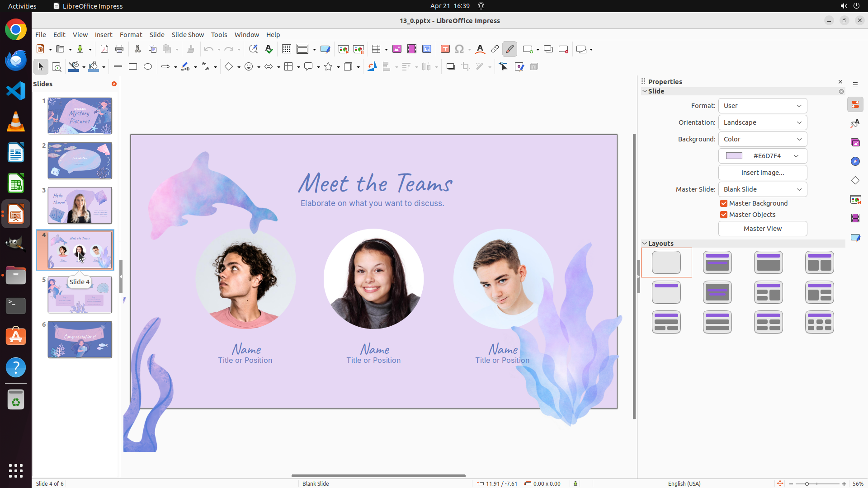This screenshot has width=868, height=488.
Task: Toggle the Display Grid icon
Action: coord(287,49)
